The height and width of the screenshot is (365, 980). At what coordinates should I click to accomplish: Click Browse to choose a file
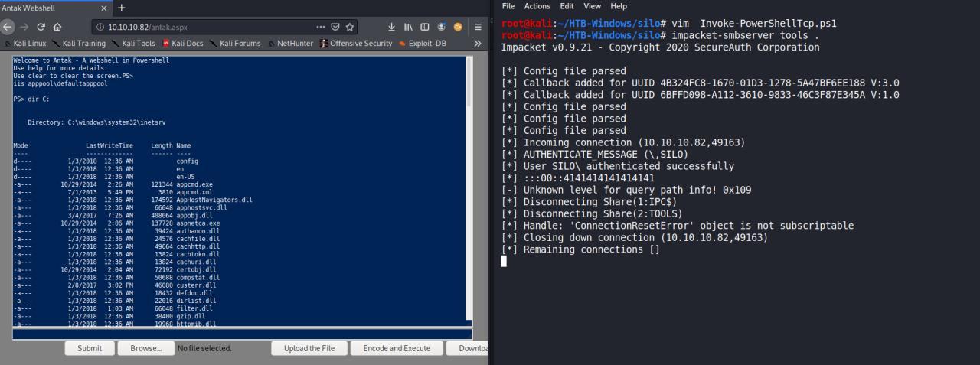tap(145, 348)
